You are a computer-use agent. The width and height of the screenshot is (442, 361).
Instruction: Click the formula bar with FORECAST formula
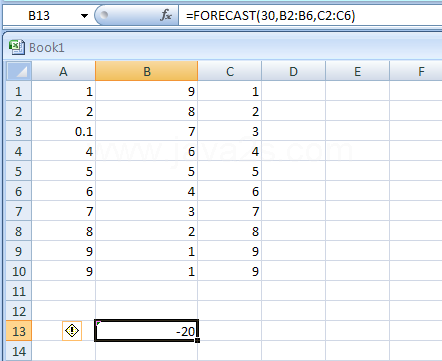tap(310, 16)
